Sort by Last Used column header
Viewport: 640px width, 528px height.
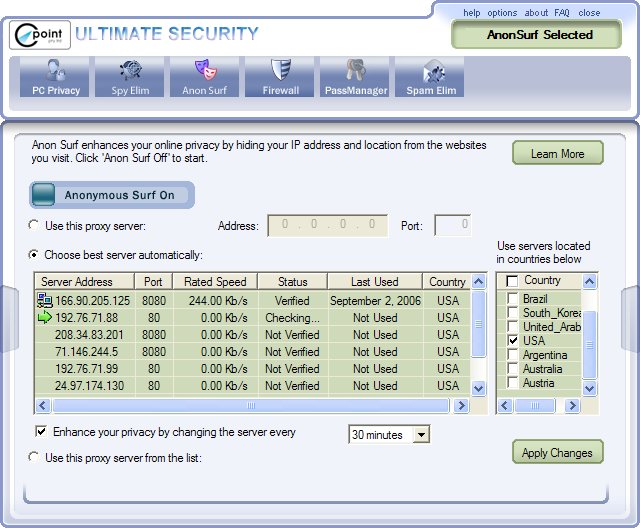pos(375,282)
